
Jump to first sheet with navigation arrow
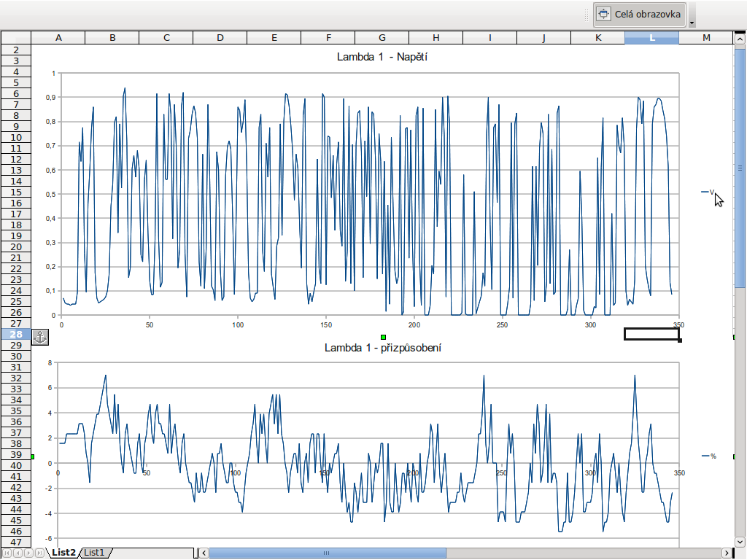click(x=7, y=553)
